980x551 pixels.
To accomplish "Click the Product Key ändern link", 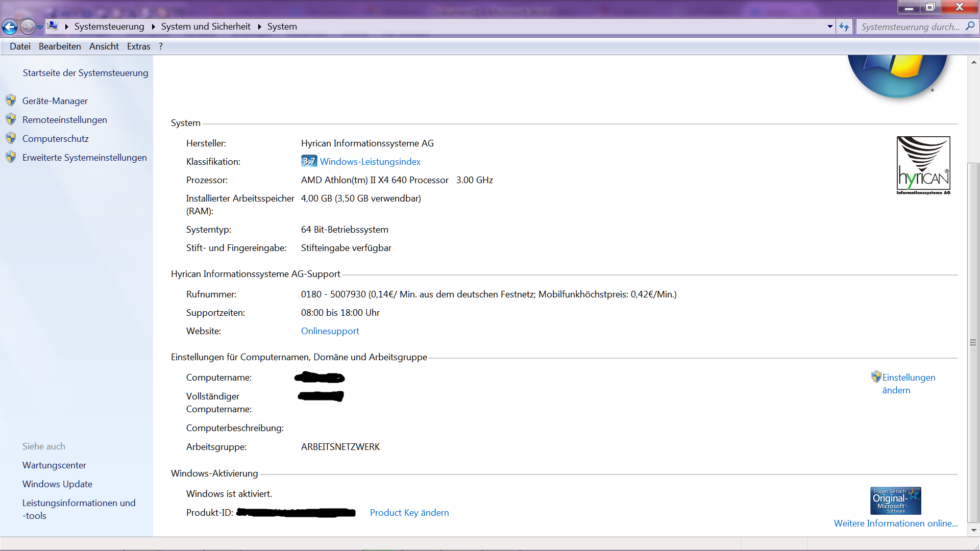I will click(x=409, y=513).
